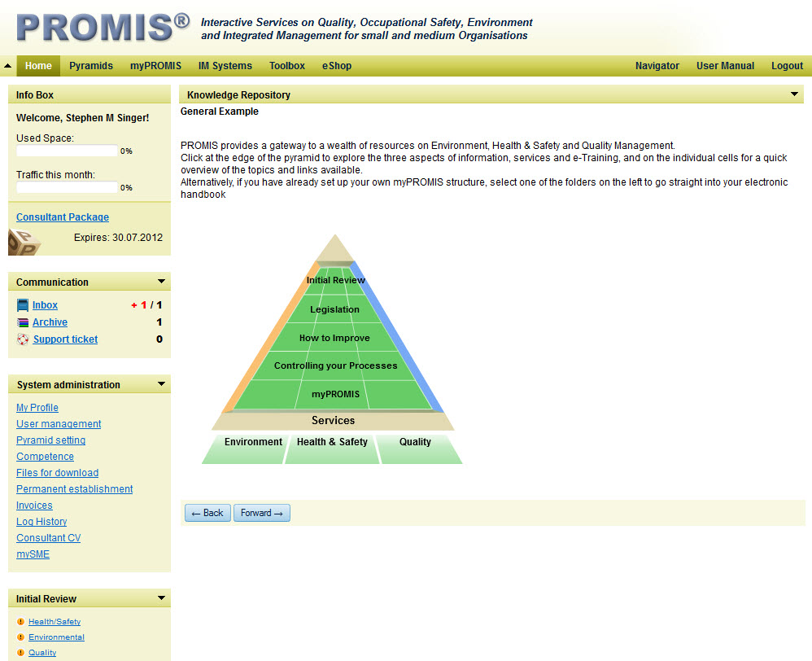Open the Quality initial review link
Image resolution: width=812 pixels, height=661 pixels.
click(x=42, y=653)
